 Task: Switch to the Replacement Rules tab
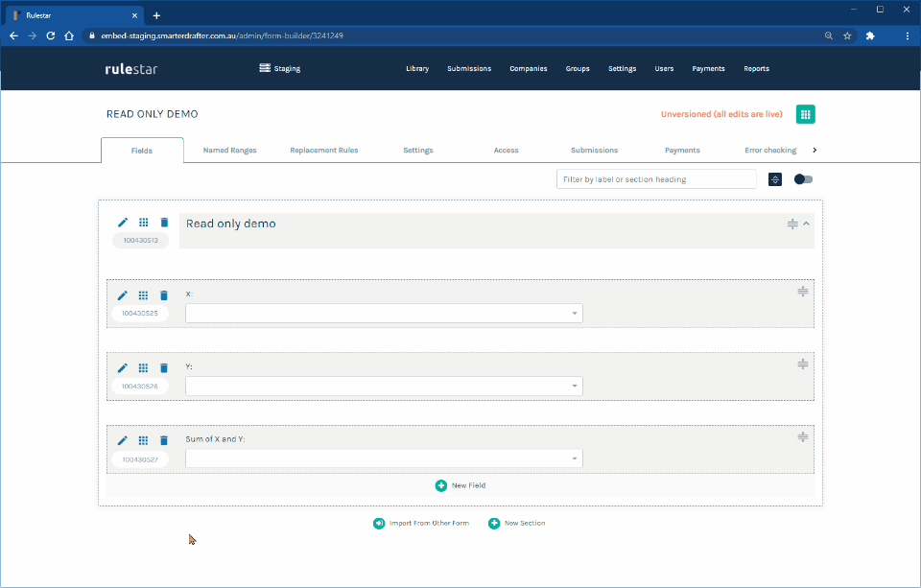(x=324, y=151)
